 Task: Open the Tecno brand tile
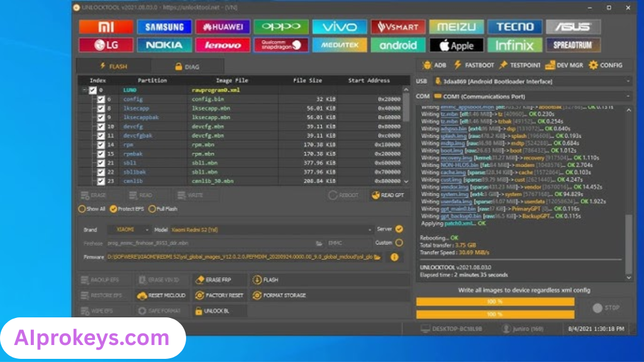coord(514,26)
